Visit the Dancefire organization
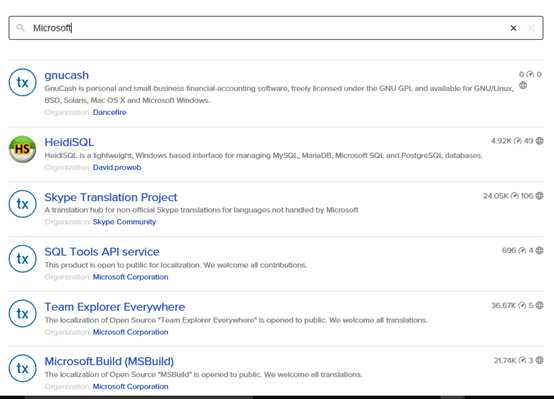554x399 pixels. (x=110, y=112)
